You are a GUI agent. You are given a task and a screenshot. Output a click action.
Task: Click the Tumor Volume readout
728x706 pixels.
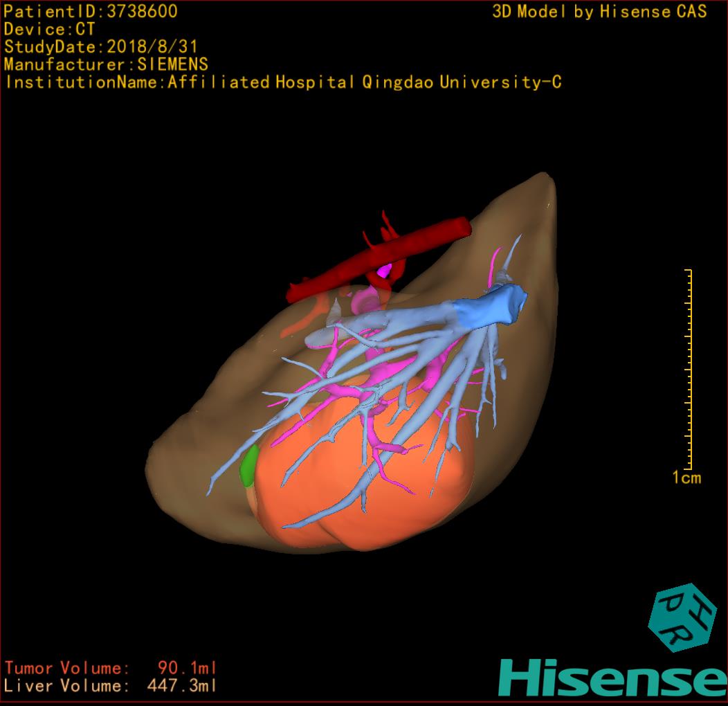coord(111,668)
